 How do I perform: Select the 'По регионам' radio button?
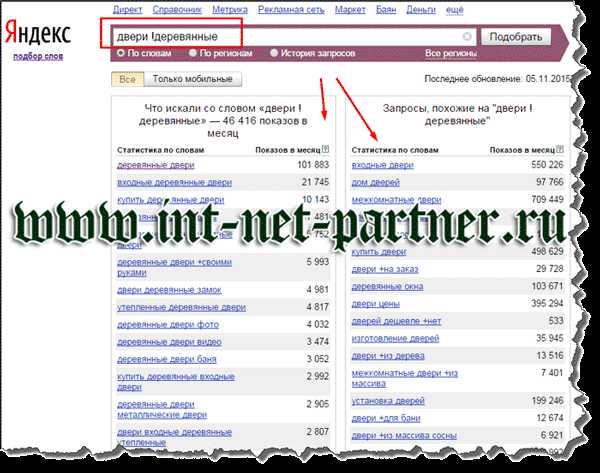click(x=193, y=53)
